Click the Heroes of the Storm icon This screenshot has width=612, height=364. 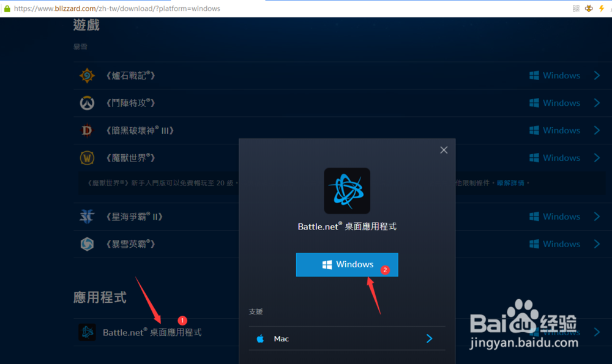point(87,244)
